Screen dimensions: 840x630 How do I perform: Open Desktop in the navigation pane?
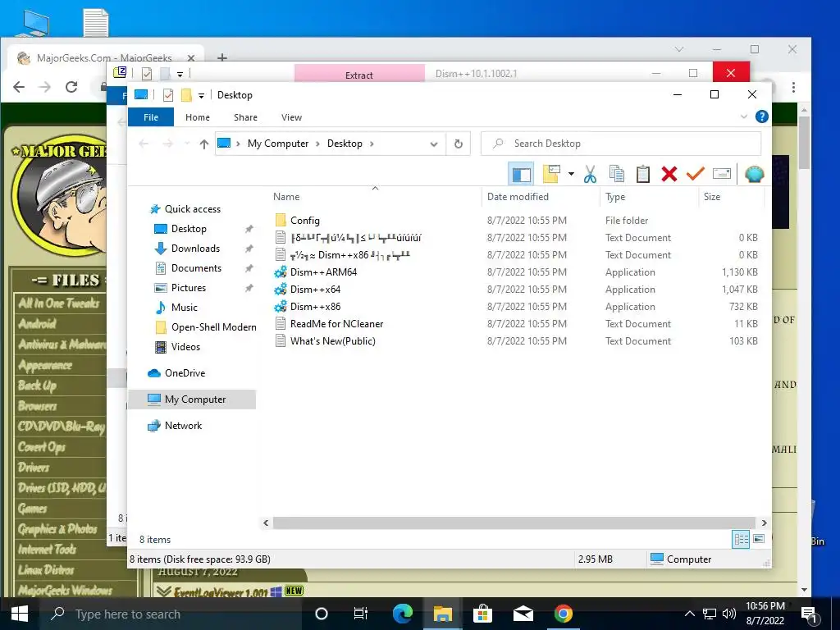pyautogui.click(x=189, y=229)
